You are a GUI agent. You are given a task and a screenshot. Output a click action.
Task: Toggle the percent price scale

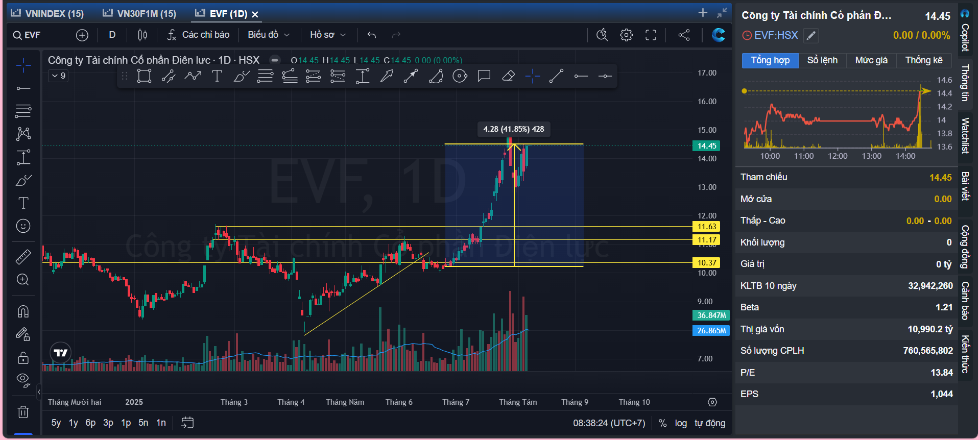pos(662,423)
